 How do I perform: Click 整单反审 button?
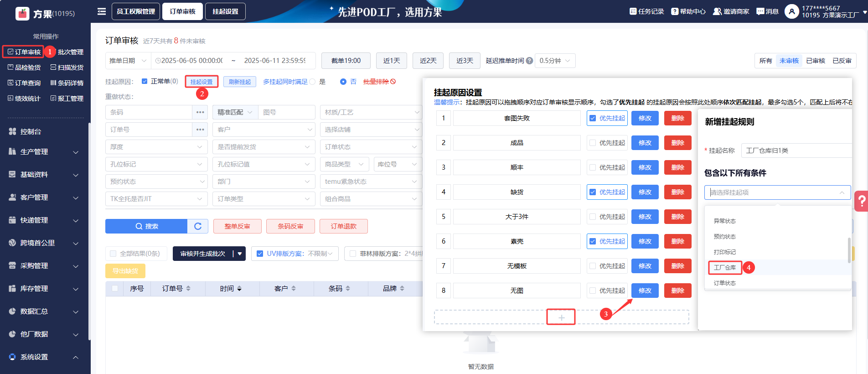[x=238, y=226]
